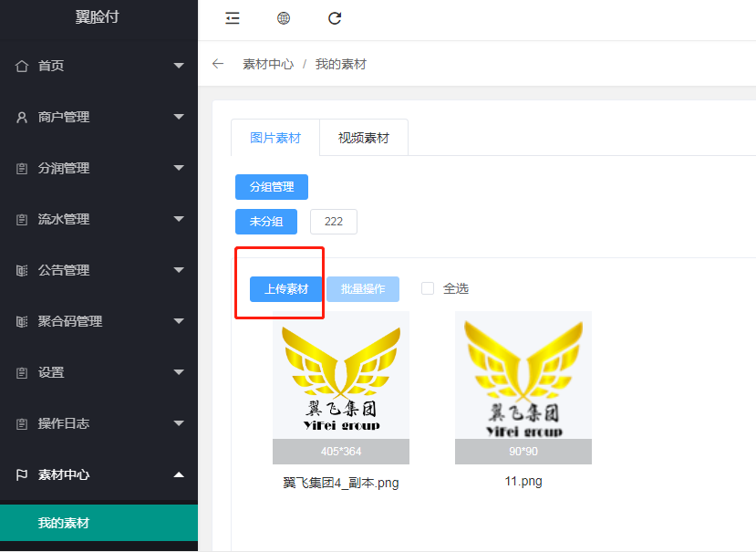Click the clipboard icon beside 设置
756x552 pixels.
coord(22,372)
